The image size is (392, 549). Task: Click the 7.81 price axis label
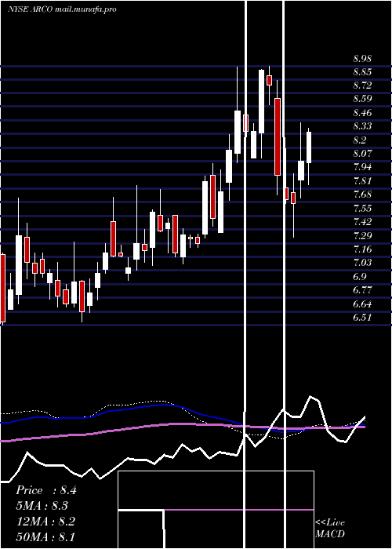point(362,180)
